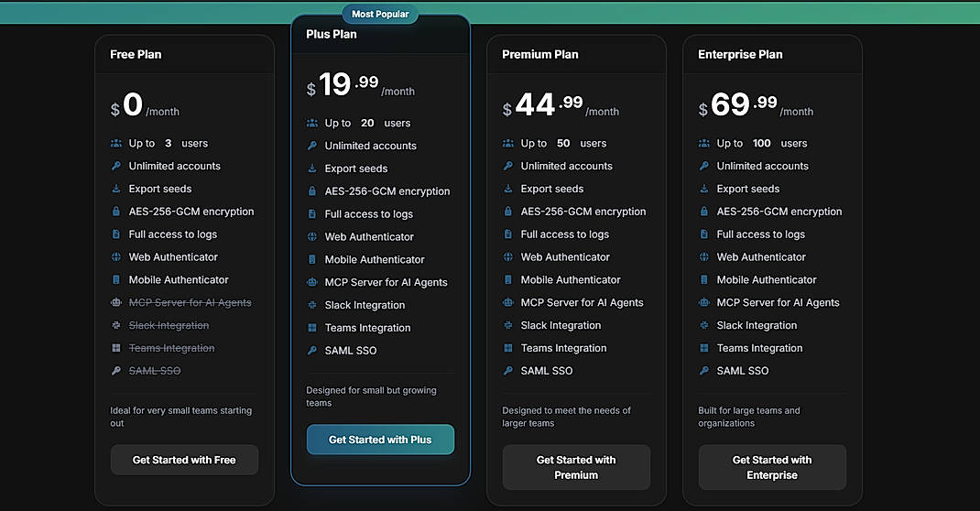Click key icon beside struck-through SAML SSO in Free Plan
Viewport: 980px width, 511px height.
coord(116,371)
